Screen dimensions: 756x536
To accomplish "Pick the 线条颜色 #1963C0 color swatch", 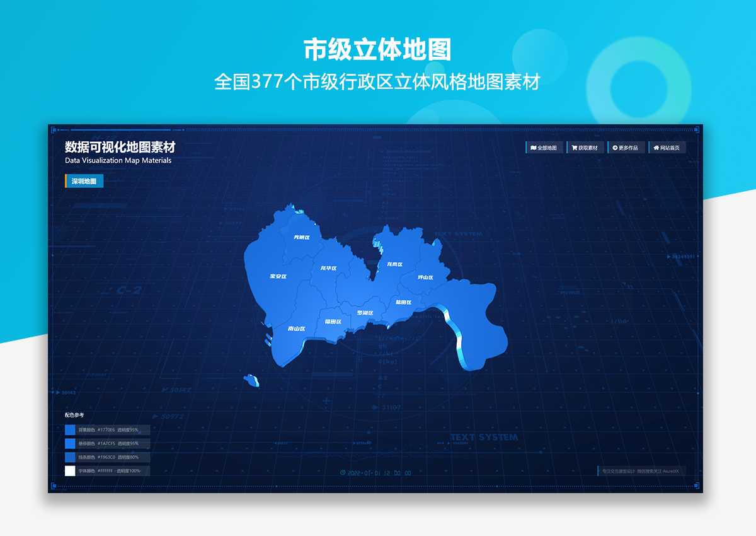I will click(x=70, y=457).
